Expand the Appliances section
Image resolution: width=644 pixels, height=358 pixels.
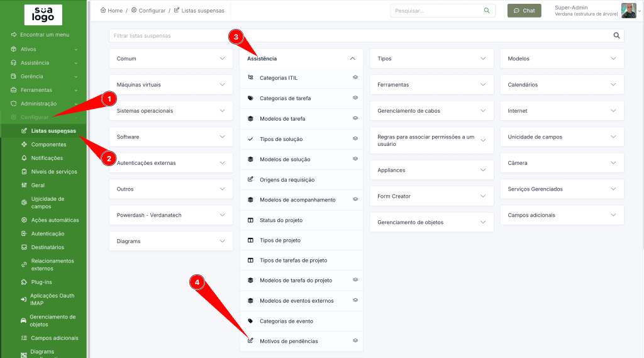pyautogui.click(x=431, y=170)
